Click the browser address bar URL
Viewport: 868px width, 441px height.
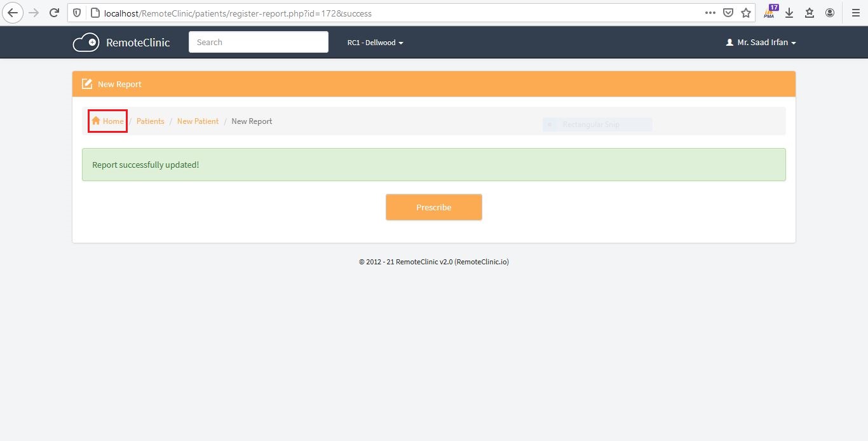click(x=238, y=13)
